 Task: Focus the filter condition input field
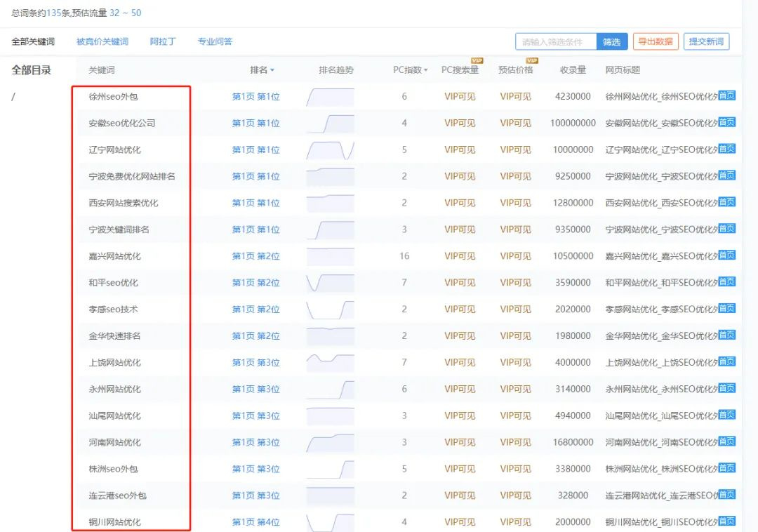[x=556, y=42]
